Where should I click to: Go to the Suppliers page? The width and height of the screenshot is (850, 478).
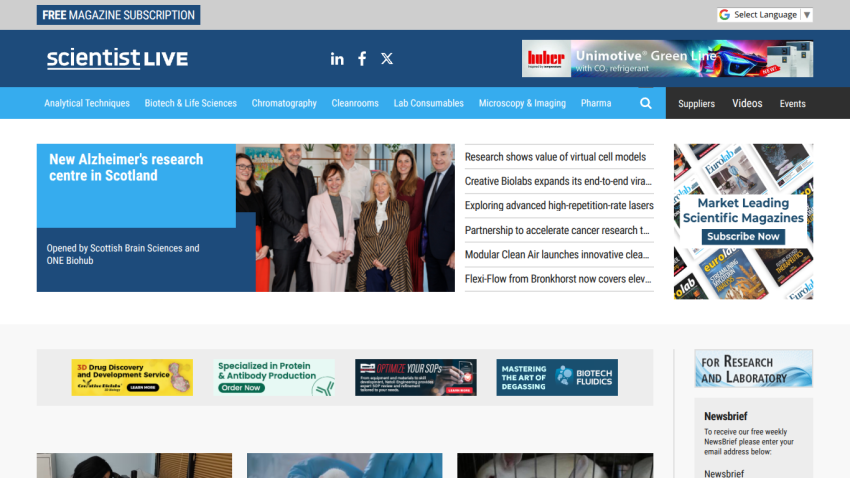click(696, 104)
